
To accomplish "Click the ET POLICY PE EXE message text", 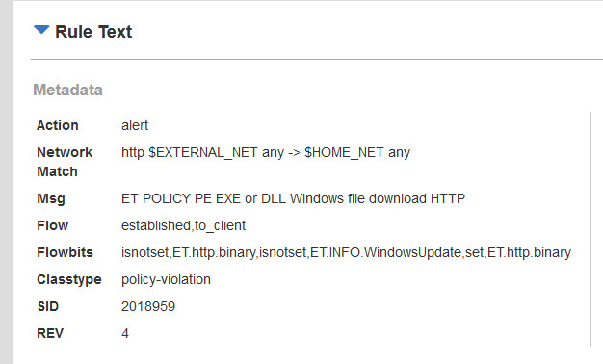I will (293, 198).
